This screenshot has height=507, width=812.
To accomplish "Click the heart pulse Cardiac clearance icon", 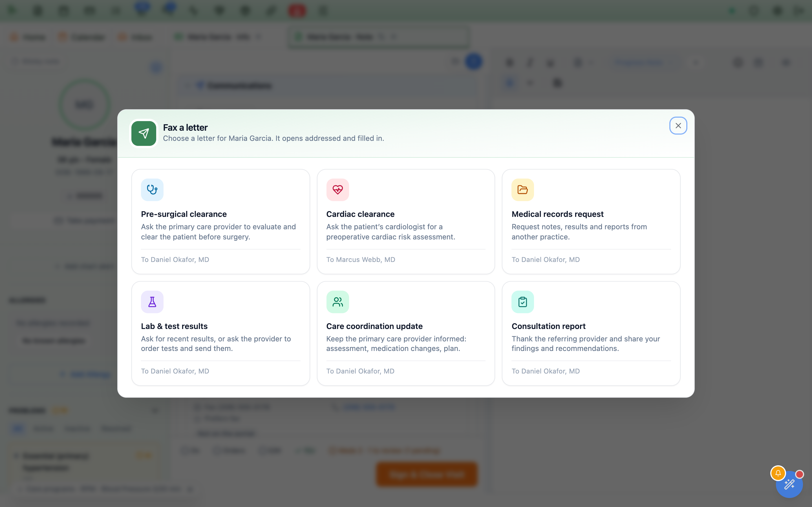I will click(337, 190).
